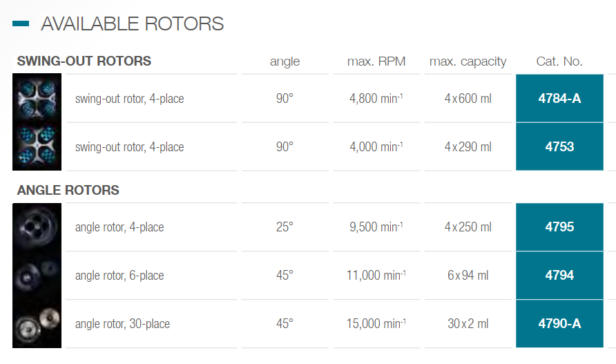Click the 4x600 ml capacity cell
Screen dimensions: 616x364
coord(468,98)
